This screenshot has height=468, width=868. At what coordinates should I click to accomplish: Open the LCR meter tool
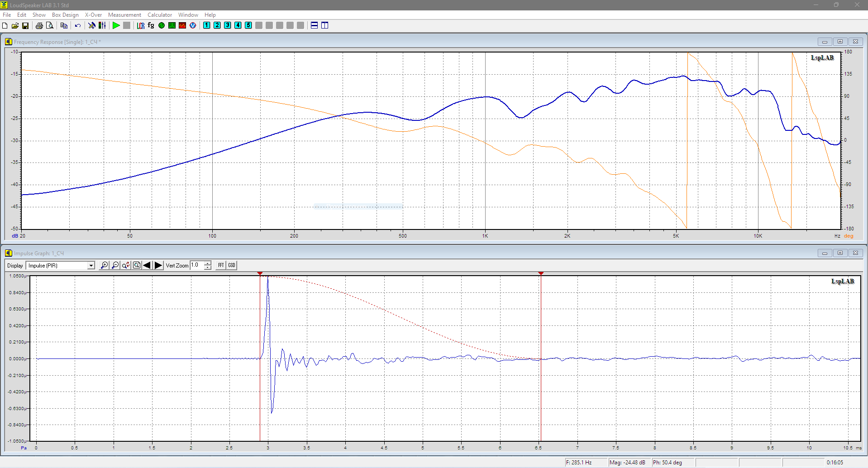pyautogui.click(x=141, y=25)
